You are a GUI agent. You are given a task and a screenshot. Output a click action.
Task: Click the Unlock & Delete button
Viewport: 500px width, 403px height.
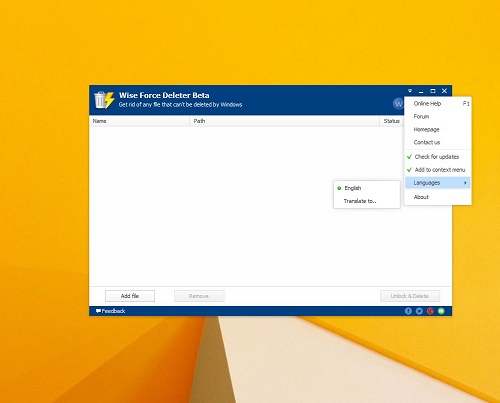[410, 296]
